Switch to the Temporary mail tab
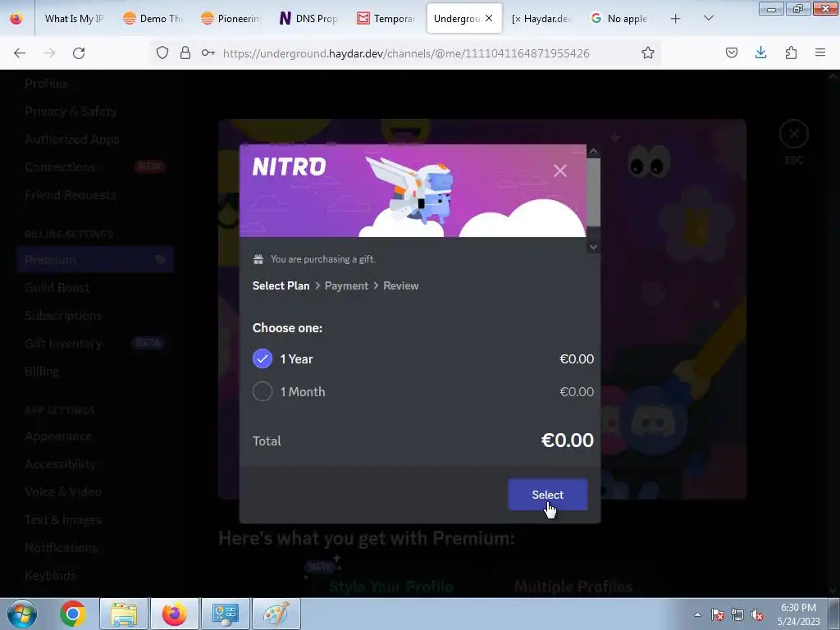Screen dimensions: 840x630 (x=387, y=19)
